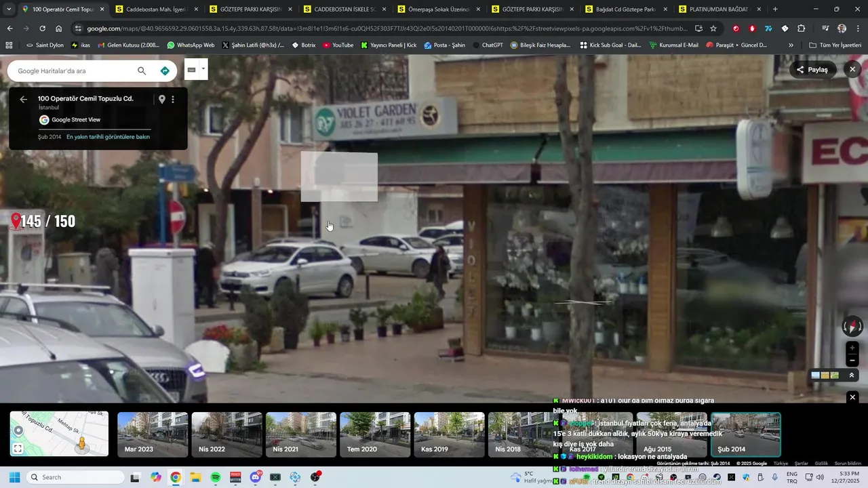Open the Chrome three-dot menu
Viewport: 868px width, 488px height.
tap(858, 28)
